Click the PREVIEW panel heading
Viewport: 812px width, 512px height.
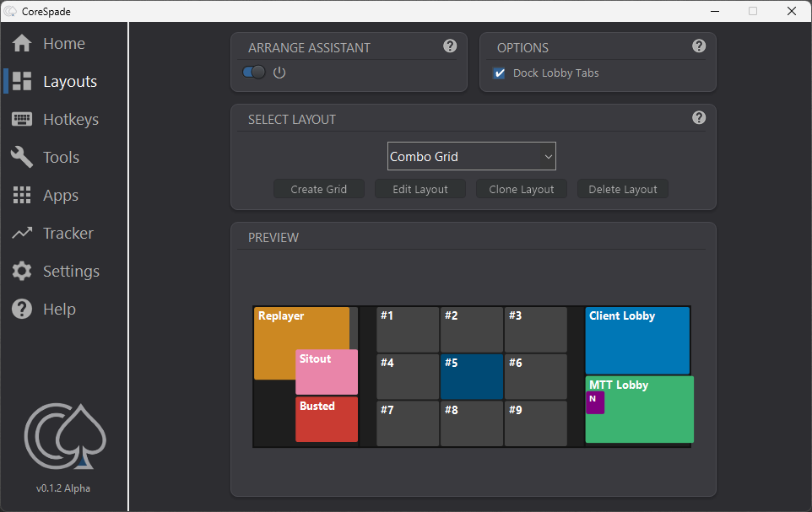click(273, 238)
